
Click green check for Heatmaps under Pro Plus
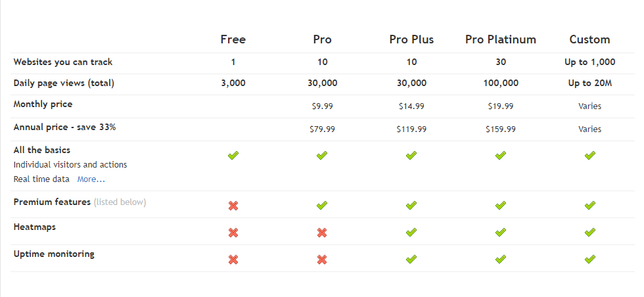tap(411, 232)
